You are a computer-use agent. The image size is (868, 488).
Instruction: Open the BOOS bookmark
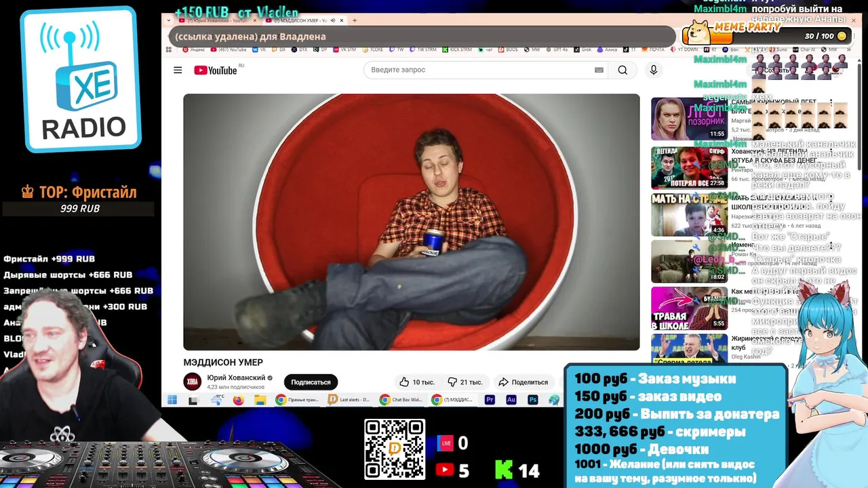509,49
